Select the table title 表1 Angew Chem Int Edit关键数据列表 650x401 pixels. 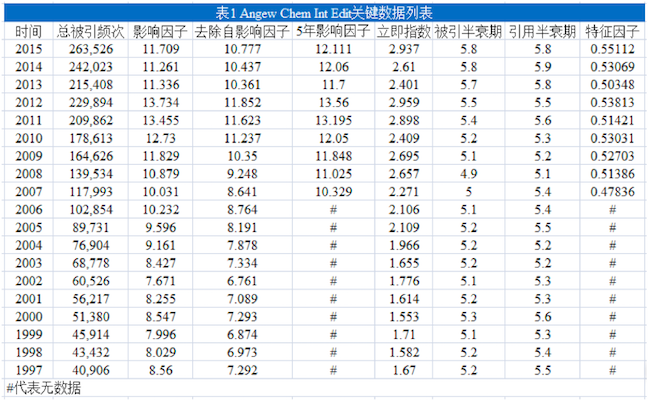click(x=324, y=13)
